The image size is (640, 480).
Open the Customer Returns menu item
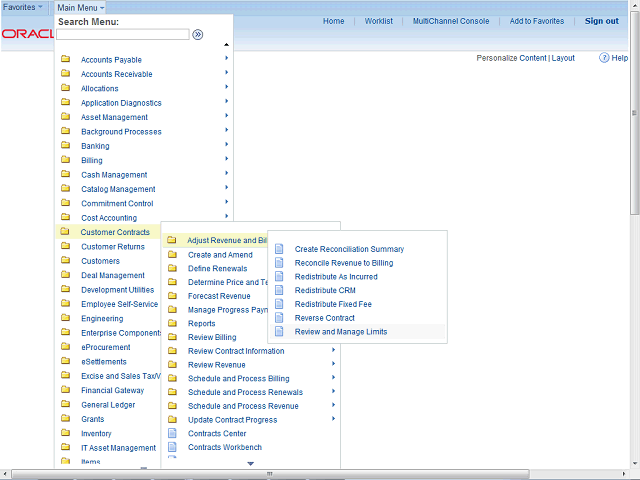point(113,247)
